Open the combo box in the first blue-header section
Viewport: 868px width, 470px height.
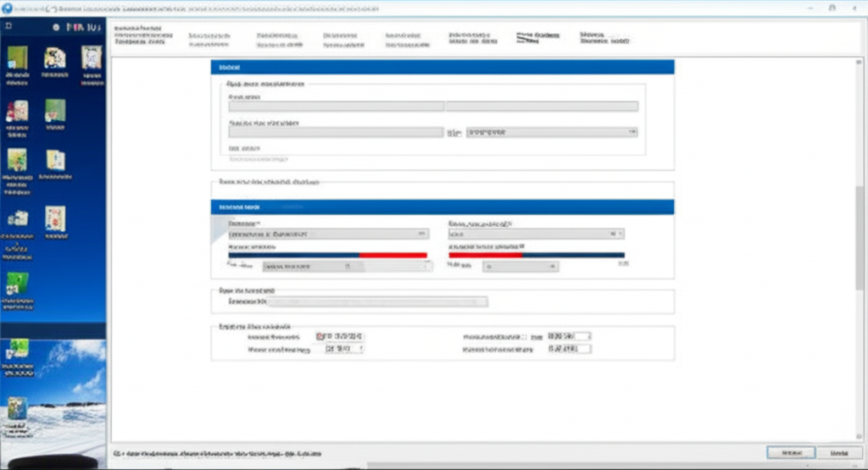552,132
